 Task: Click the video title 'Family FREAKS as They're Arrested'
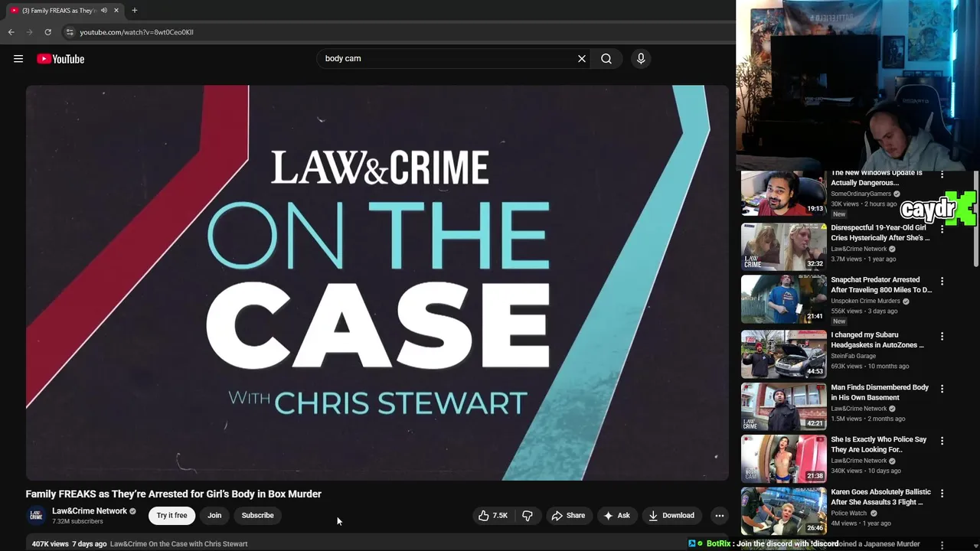[x=174, y=494]
